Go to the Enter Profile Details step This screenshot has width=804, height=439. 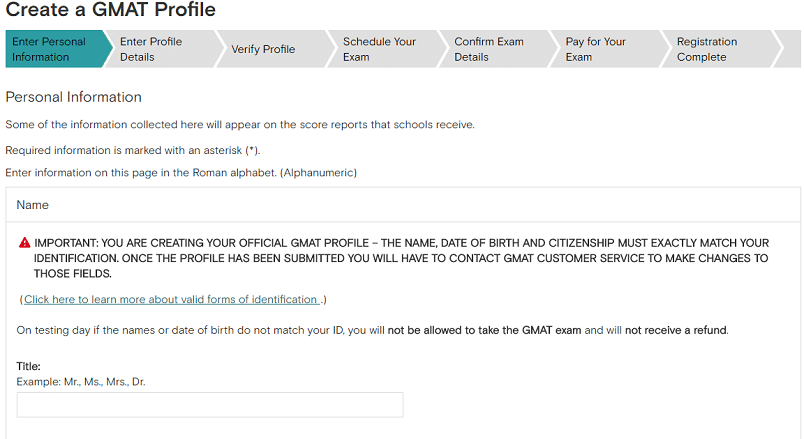click(x=152, y=49)
